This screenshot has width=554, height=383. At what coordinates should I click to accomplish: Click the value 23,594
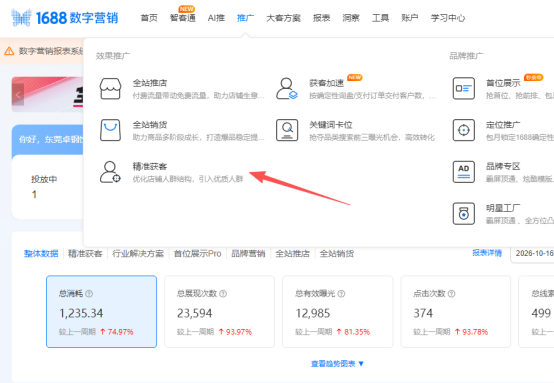click(x=195, y=313)
